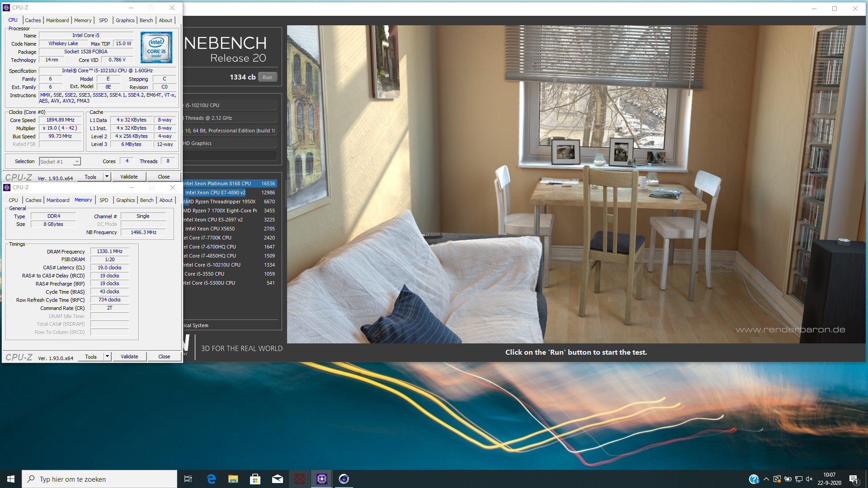This screenshot has width=868, height=488.
Task: Click the display-sync tray icon with orange dot
Action: click(x=777, y=479)
